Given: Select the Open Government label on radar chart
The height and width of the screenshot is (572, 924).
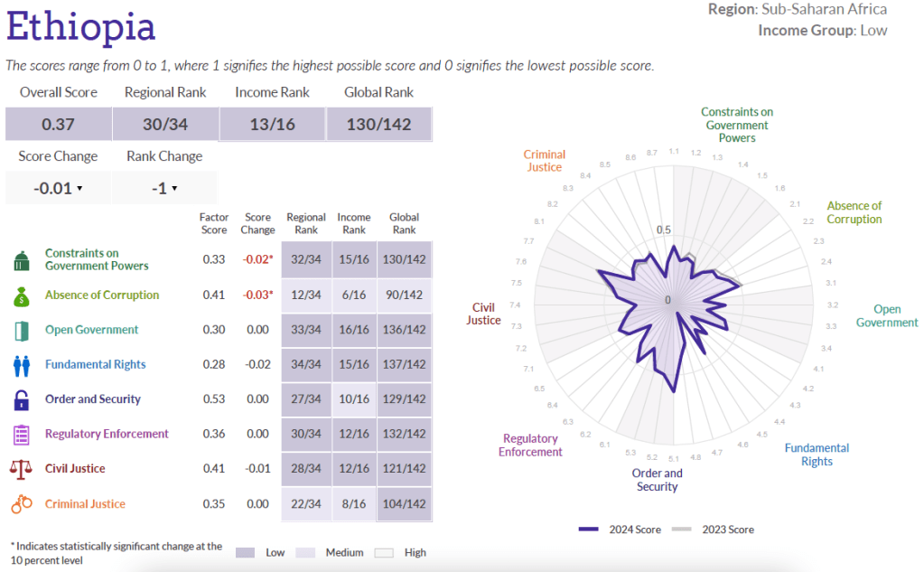Looking at the screenshot, I should (886, 316).
